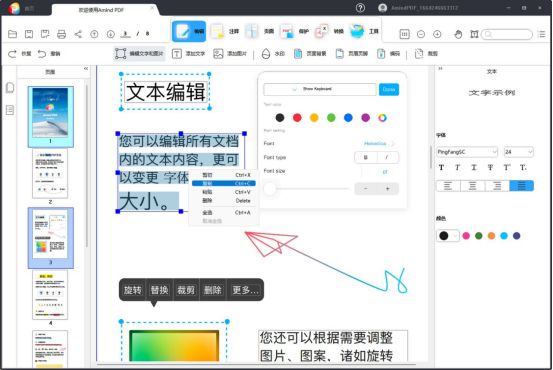Switch to the Protect (保护) ribbon tab
This screenshot has width=553, height=370.
click(x=294, y=31)
